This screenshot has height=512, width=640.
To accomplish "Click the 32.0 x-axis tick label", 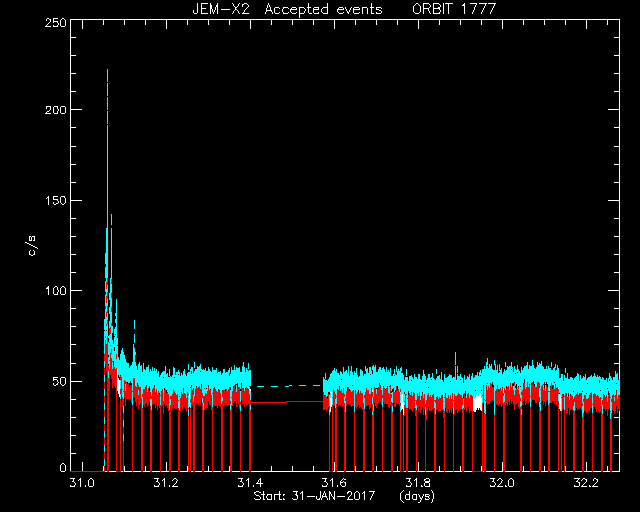I will point(502,483).
